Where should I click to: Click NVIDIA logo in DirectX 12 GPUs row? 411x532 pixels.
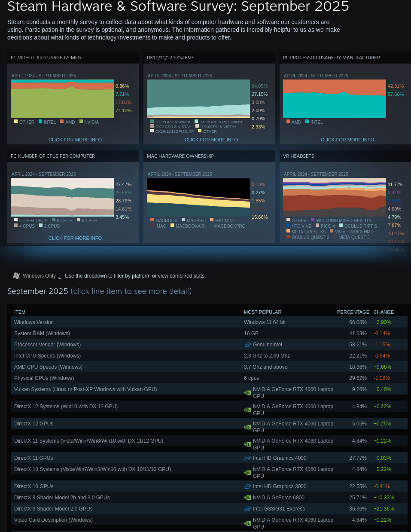(x=247, y=427)
